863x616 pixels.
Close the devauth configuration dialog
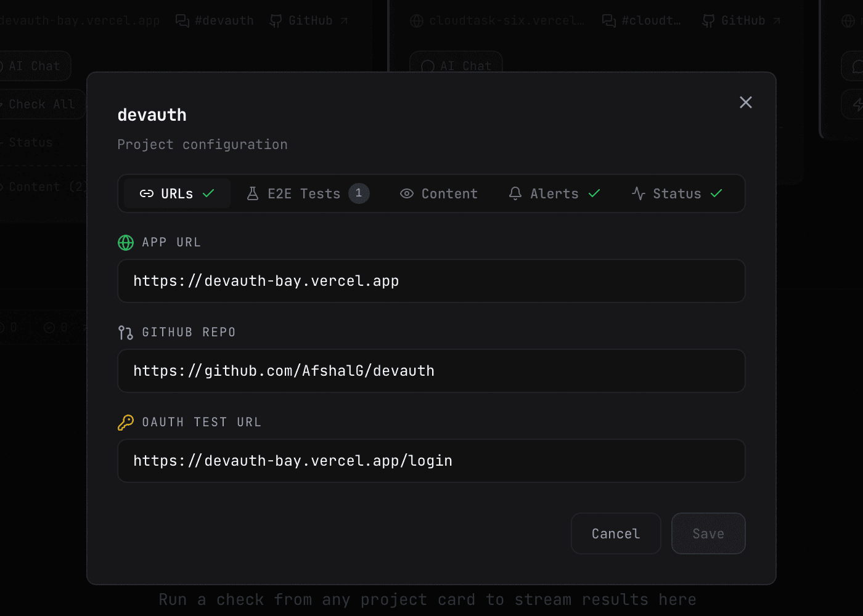pyautogui.click(x=746, y=102)
